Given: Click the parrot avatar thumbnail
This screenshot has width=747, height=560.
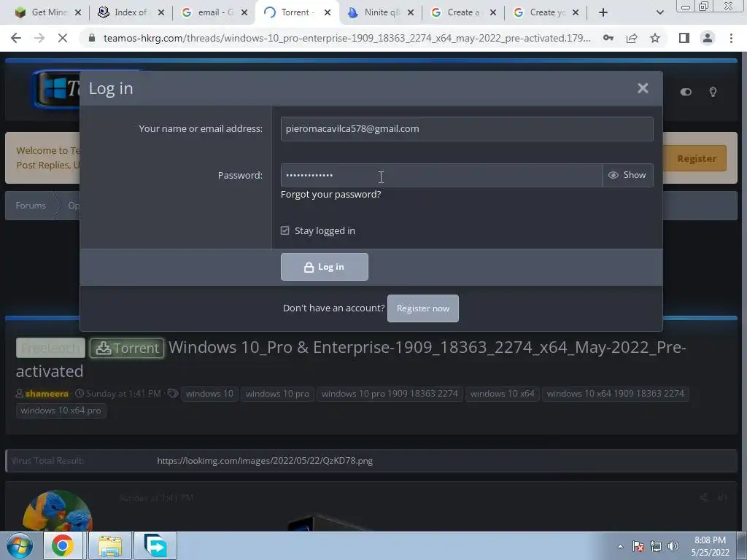Looking at the screenshot, I should [57, 511].
